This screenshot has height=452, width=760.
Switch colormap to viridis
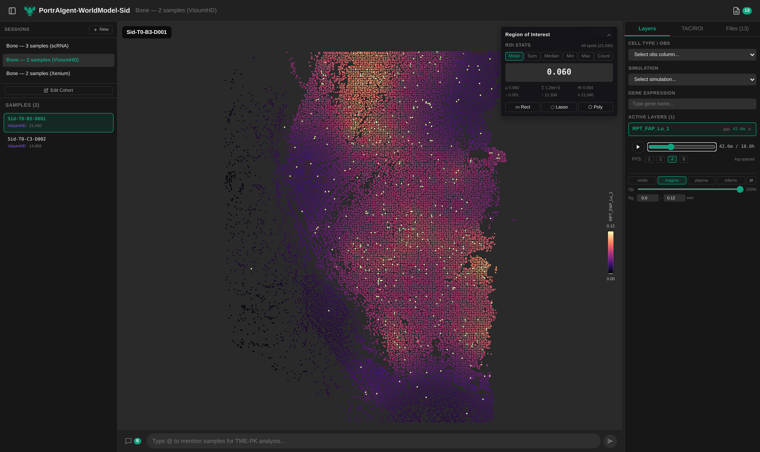642,180
